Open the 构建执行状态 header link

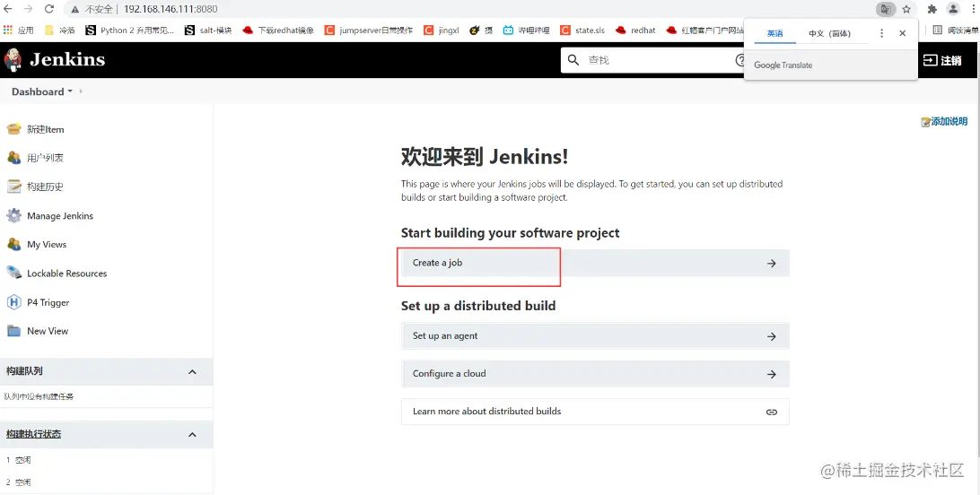[34, 434]
